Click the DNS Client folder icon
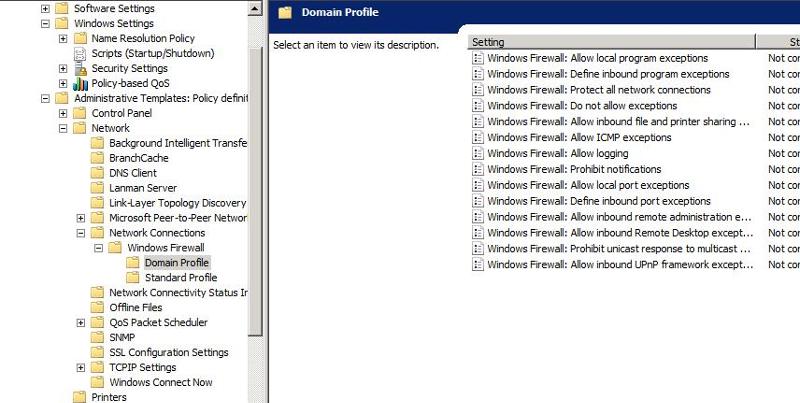 pos(97,173)
